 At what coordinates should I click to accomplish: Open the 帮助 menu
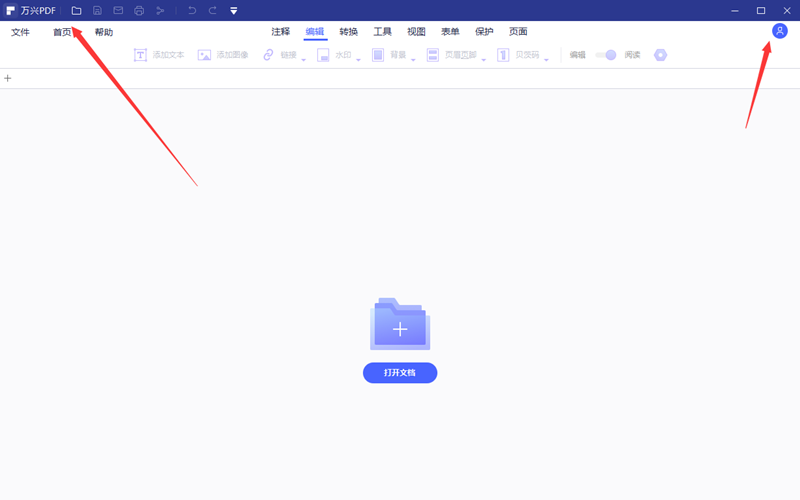pyautogui.click(x=104, y=32)
